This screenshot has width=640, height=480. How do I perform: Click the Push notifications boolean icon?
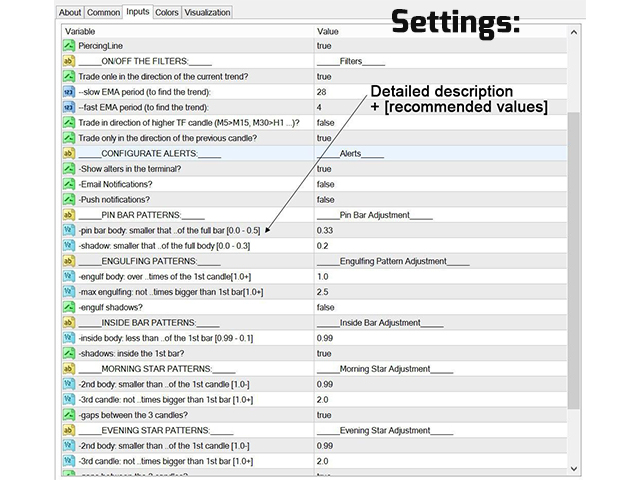pos(69,200)
